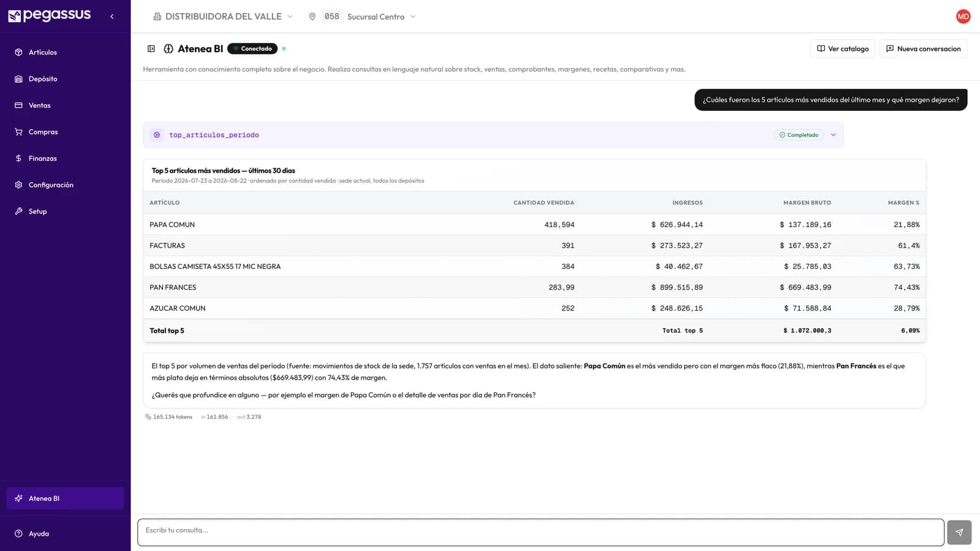Click the Finanzas dollar icon
Image resolution: width=980 pixels, height=551 pixels.
point(18,158)
